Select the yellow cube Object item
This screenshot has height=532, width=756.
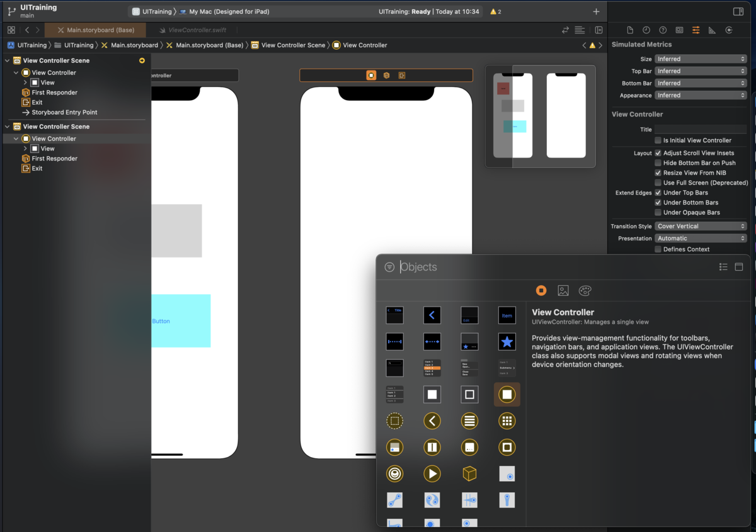coord(469,473)
